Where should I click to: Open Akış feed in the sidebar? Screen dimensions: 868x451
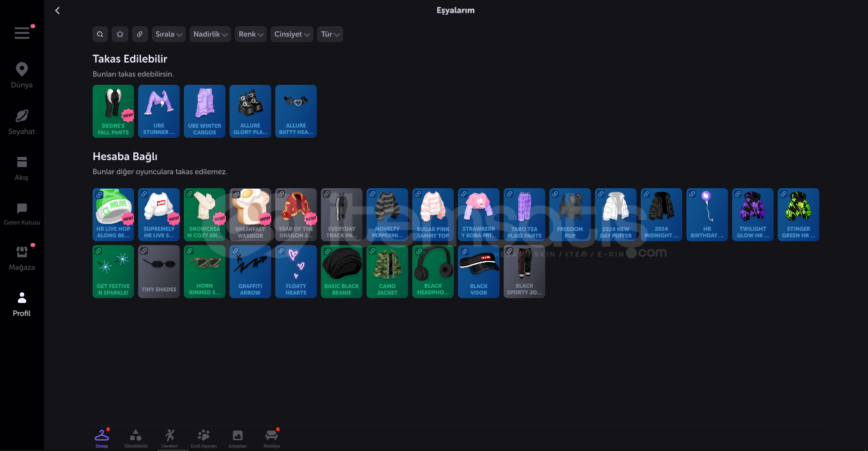(x=22, y=168)
